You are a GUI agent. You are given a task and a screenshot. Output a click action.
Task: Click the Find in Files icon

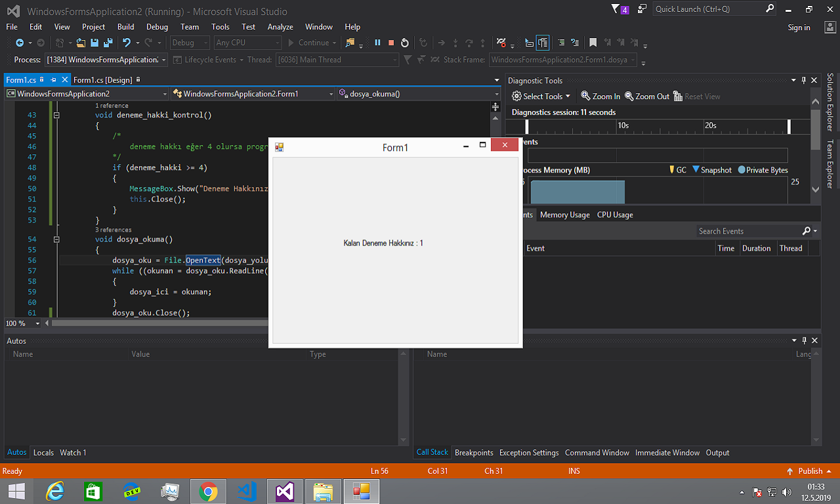click(x=350, y=43)
